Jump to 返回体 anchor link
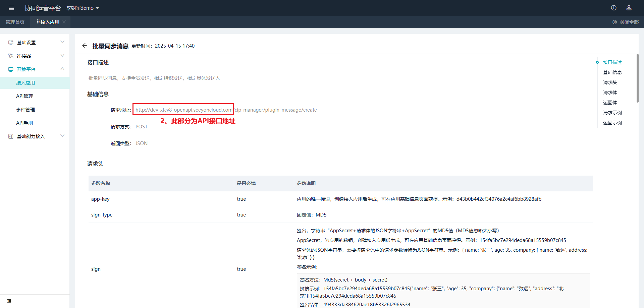 610,103
